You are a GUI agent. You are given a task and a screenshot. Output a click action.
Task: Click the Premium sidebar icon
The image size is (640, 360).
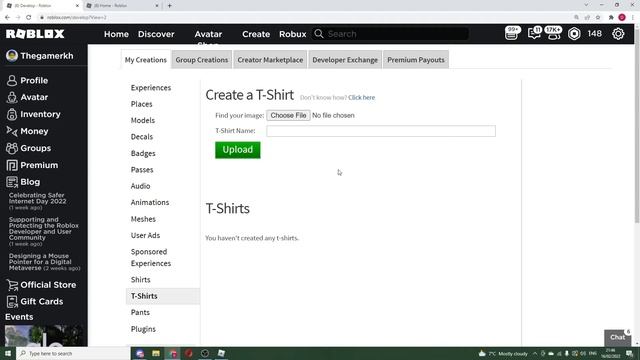pyautogui.click(x=12, y=165)
